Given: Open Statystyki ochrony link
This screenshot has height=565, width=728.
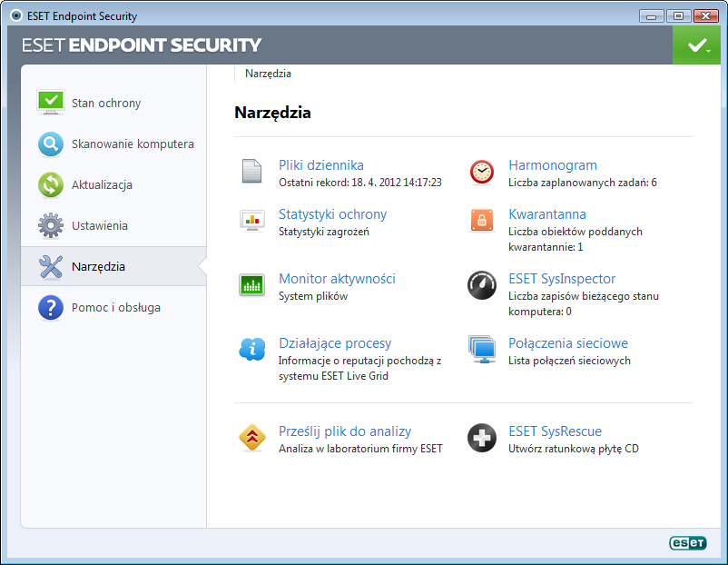Looking at the screenshot, I should [x=332, y=213].
